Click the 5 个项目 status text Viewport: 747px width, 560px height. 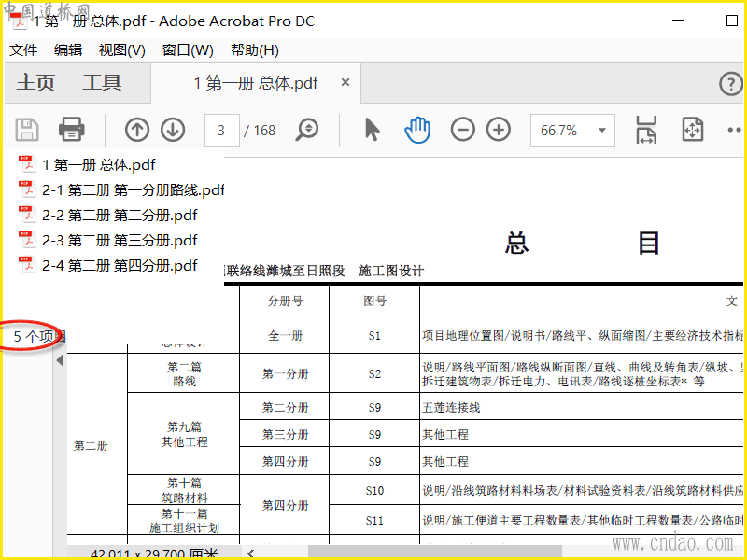pos(39,337)
